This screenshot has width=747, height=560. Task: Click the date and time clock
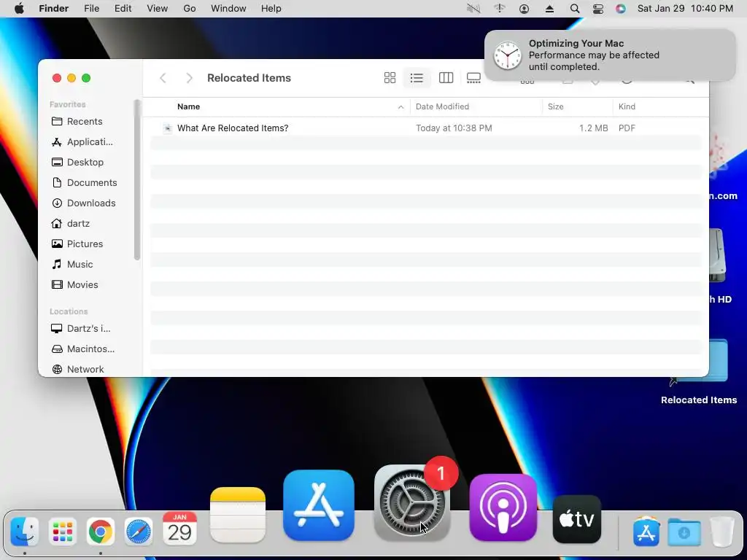(685, 9)
